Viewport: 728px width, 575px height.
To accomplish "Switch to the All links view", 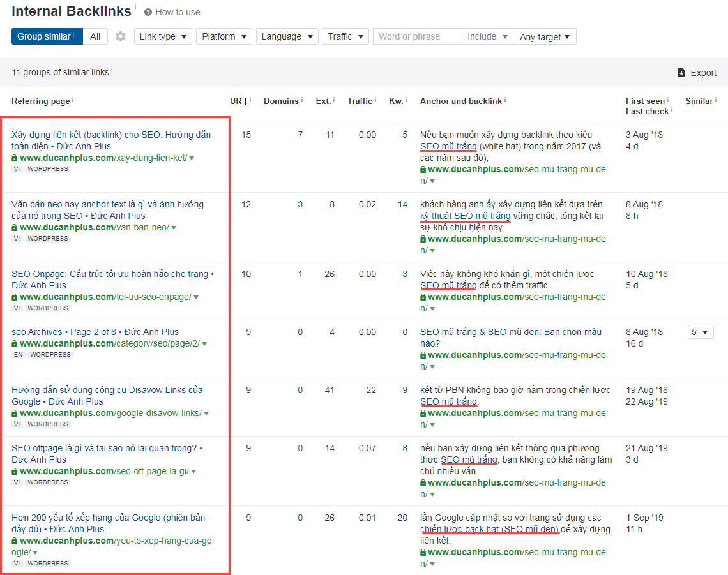I will point(95,36).
